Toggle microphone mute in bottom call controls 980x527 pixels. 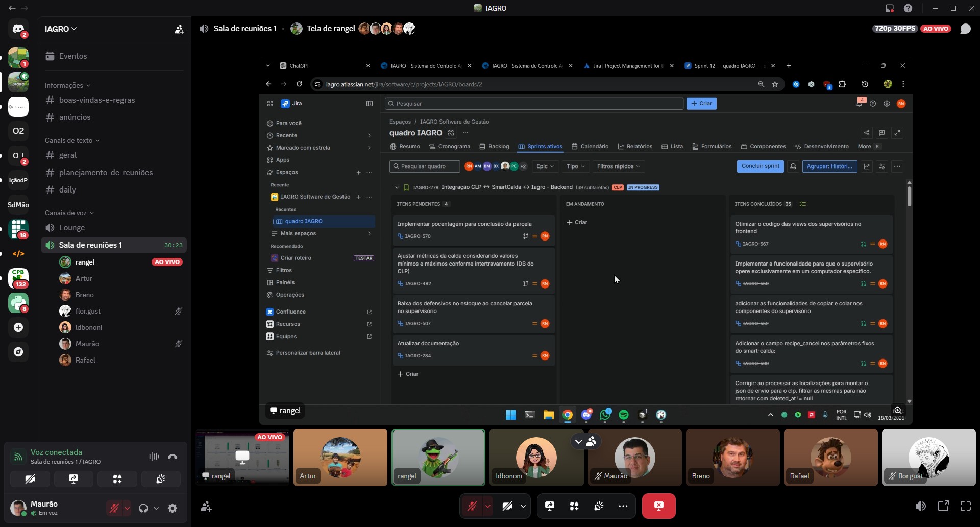point(472,506)
